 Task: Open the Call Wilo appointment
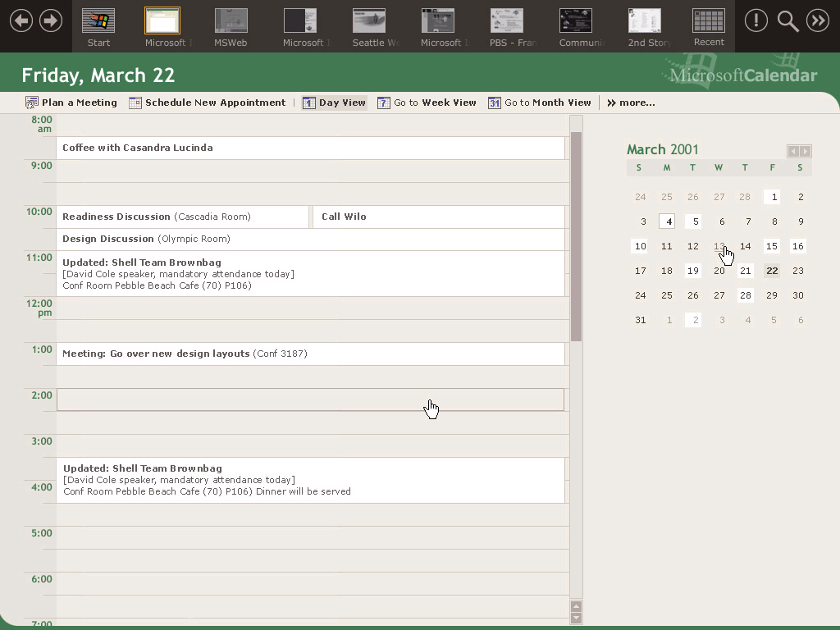(438, 217)
